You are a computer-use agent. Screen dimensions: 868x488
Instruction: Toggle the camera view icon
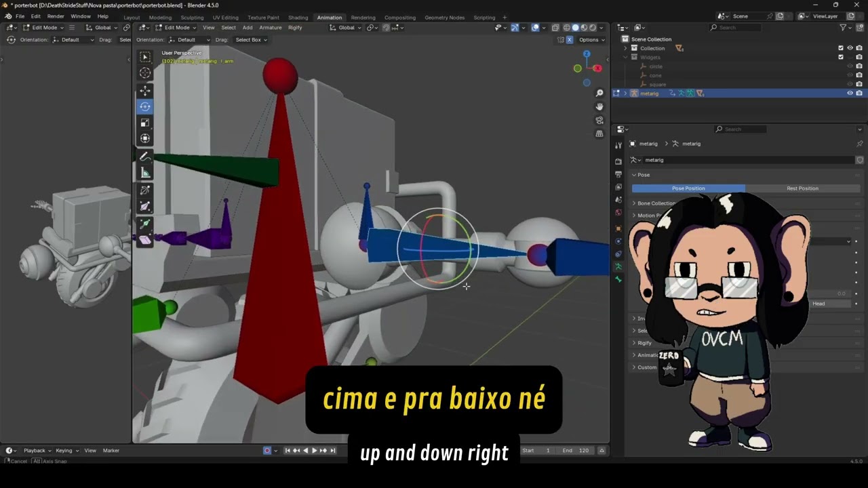[599, 120]
